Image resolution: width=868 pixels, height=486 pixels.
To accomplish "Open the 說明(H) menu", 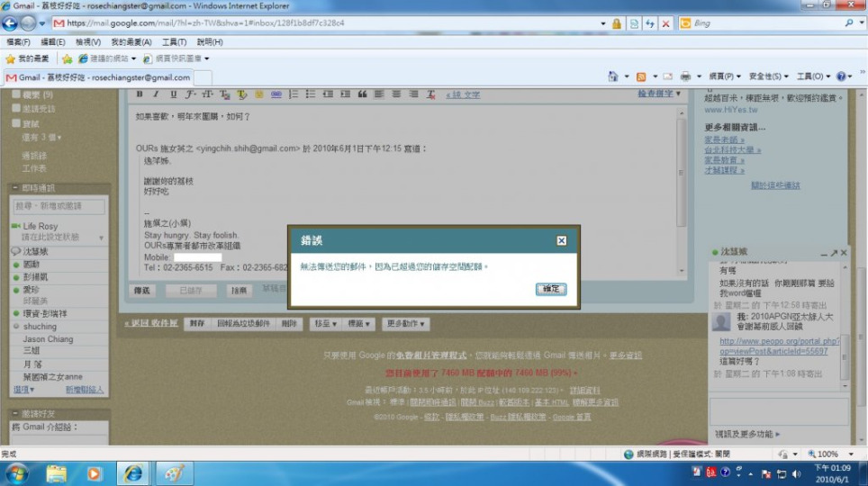I will pos(210,42).
